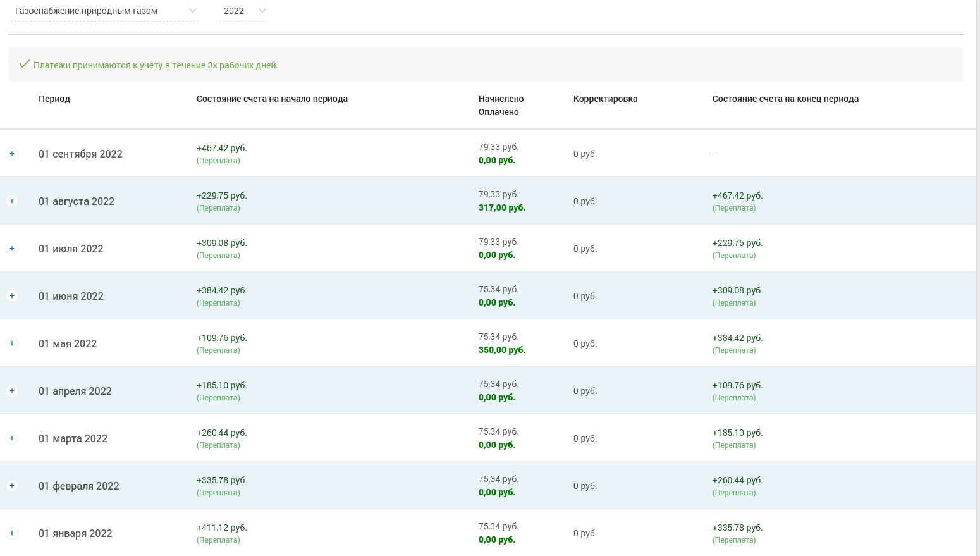Click the +309,08 руб. July starting balance
The height and width of the screenshot is (556, 980).
click(222, 243)
